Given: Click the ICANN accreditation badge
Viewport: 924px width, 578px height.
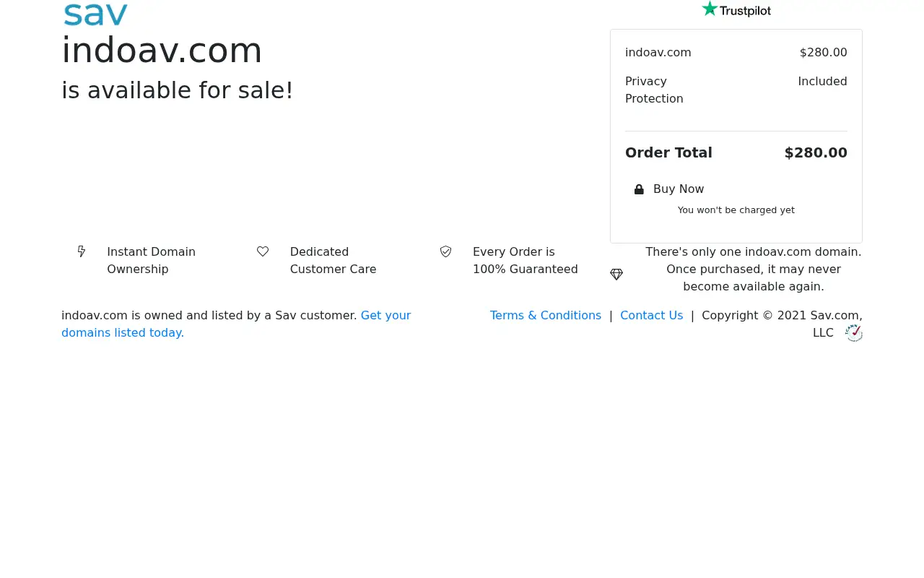Looking at the screenshot, I should (854, 332).
